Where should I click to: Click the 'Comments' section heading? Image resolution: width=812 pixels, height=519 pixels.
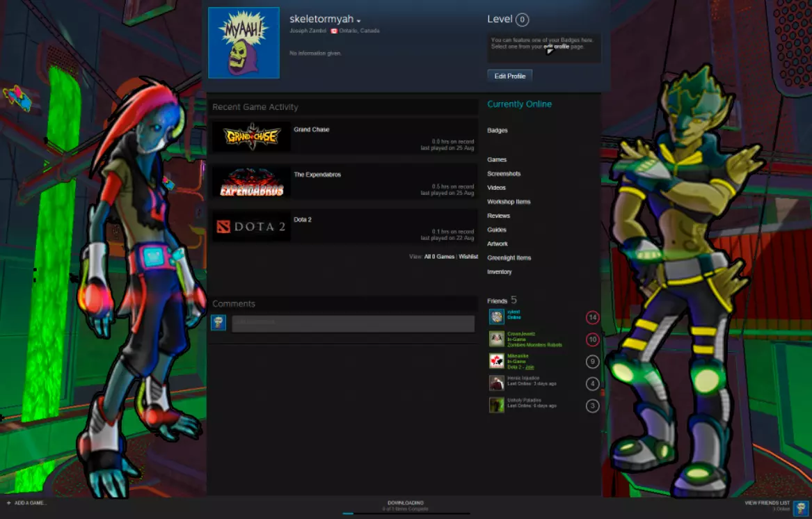click(234, 304)
